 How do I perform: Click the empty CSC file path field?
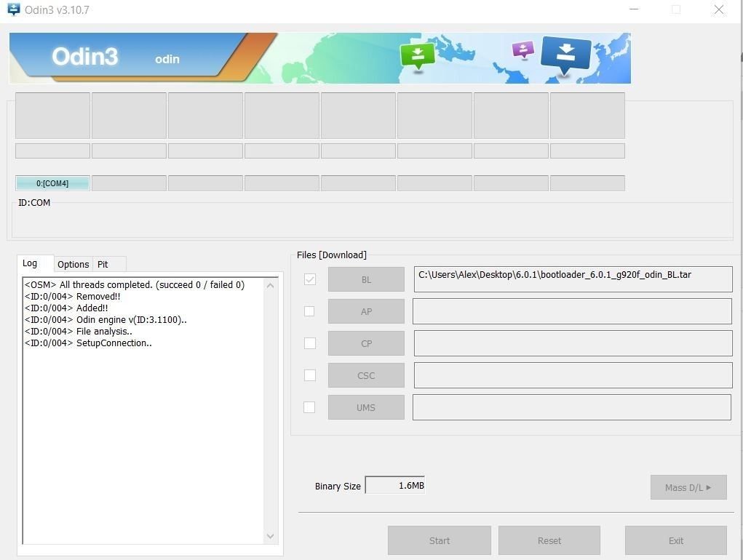(x=573, y=375)
